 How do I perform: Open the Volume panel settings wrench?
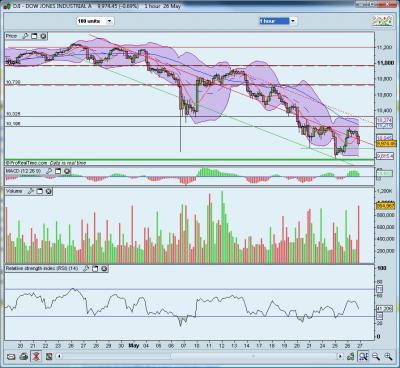(30, 191)
